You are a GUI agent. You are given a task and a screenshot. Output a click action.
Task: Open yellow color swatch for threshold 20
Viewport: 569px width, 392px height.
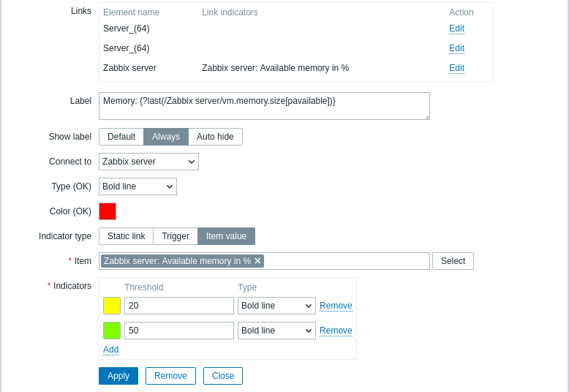[x=112, y=306]
